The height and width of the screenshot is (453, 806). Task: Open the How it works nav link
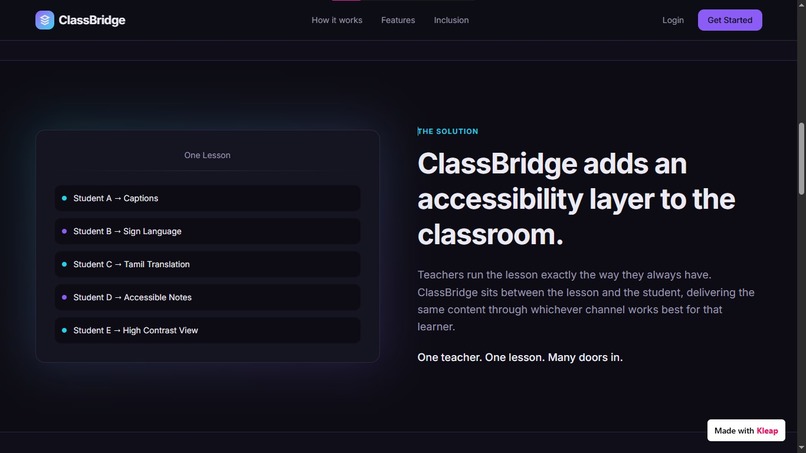(x=337, y=20)
